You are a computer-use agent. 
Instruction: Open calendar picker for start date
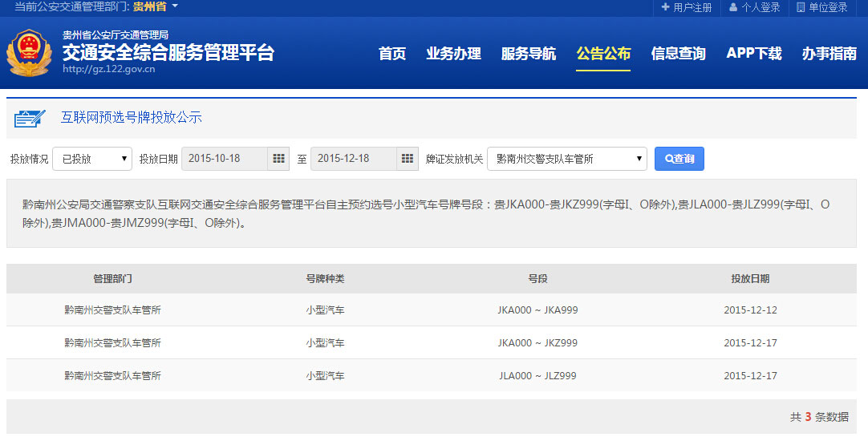click(278, 159)
